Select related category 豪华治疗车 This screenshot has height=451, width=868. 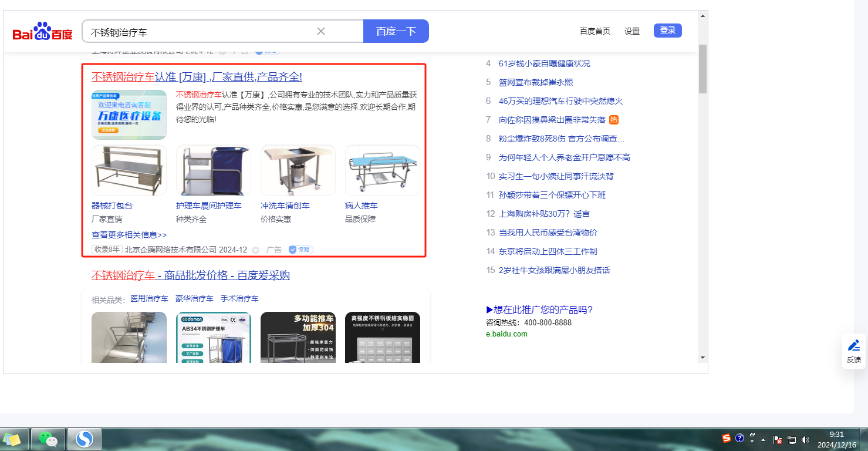click(194, 298)
